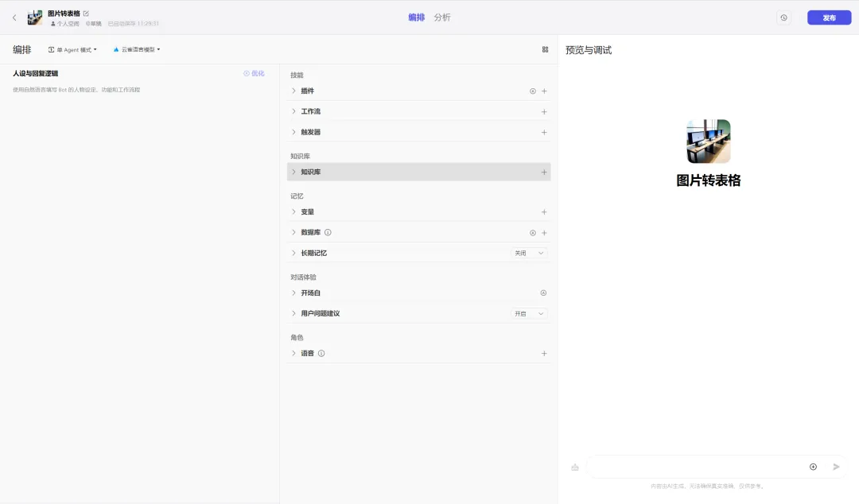
Task: Click the 优化 optimize link
Action: (254, 74)
